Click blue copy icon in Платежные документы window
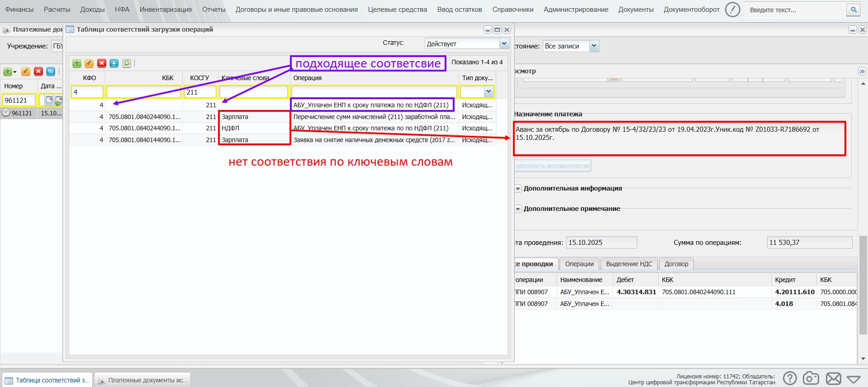Screen dimensions: 868x387 (x=51, y=72)
